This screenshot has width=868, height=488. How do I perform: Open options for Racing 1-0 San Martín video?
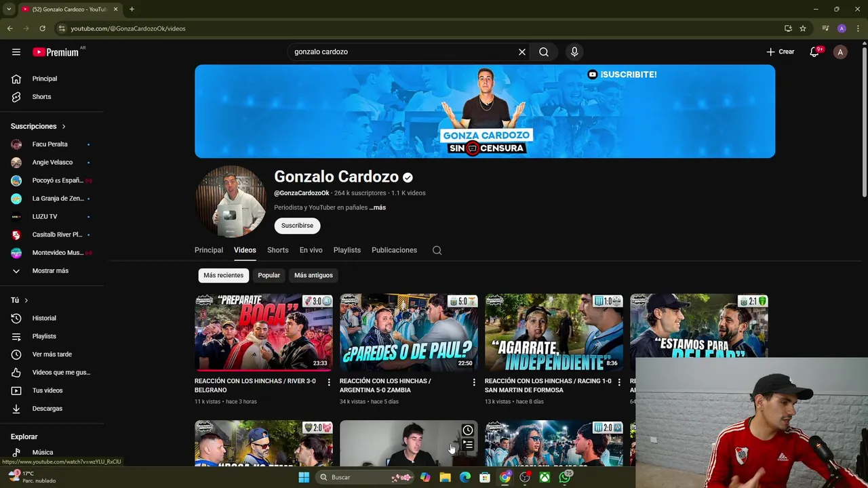(619, 382)
